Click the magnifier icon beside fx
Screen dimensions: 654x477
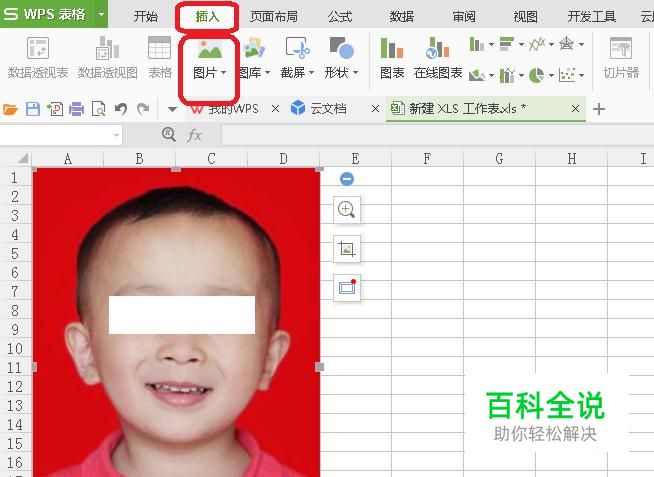[x=169, y=134]
